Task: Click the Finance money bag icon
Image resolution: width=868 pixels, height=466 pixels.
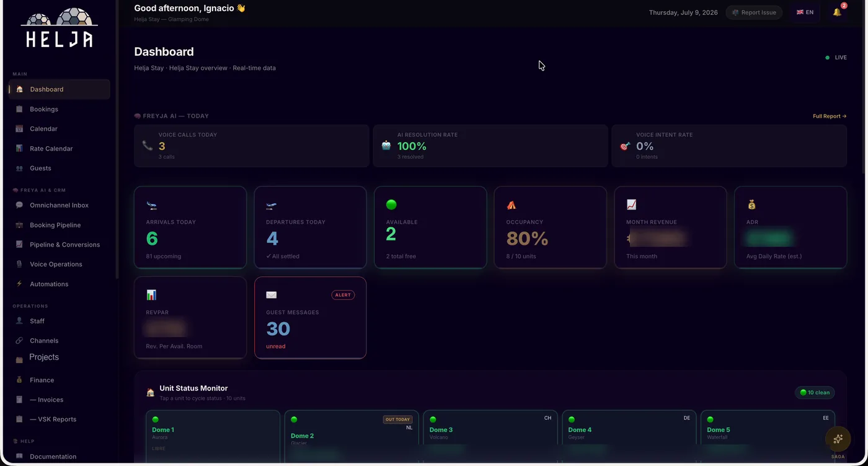Action: [x=19, y=380]
